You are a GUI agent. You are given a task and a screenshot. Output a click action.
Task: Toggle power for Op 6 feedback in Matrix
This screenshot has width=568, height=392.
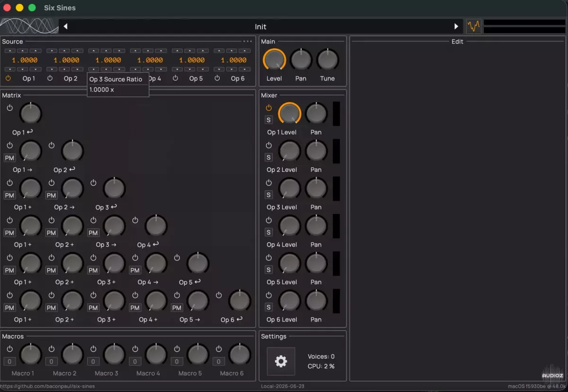(x=219, y=295)
